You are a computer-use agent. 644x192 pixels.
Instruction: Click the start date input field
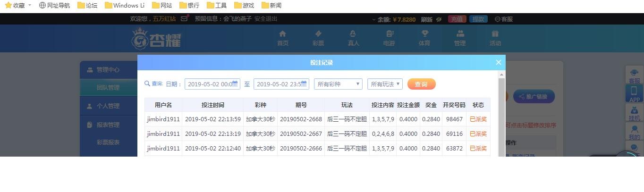(x=212, y=84)
